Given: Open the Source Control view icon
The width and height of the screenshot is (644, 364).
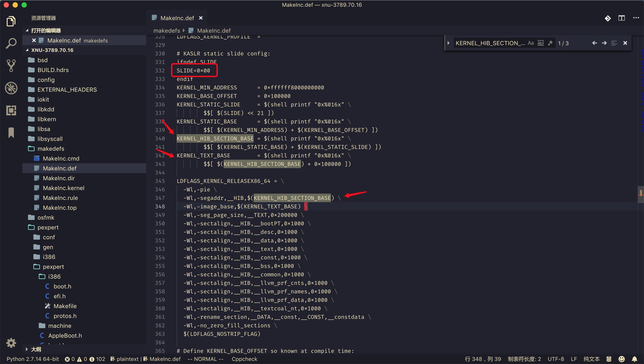Looking at the screenshot, I should pyautogui.click(x=11, y=66).
